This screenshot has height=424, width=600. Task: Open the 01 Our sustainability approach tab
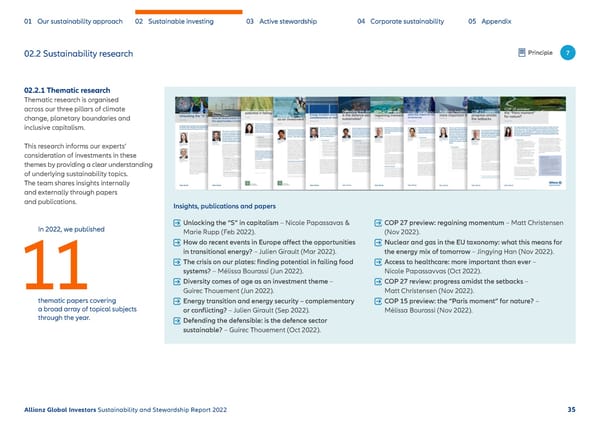pos(73,21)
